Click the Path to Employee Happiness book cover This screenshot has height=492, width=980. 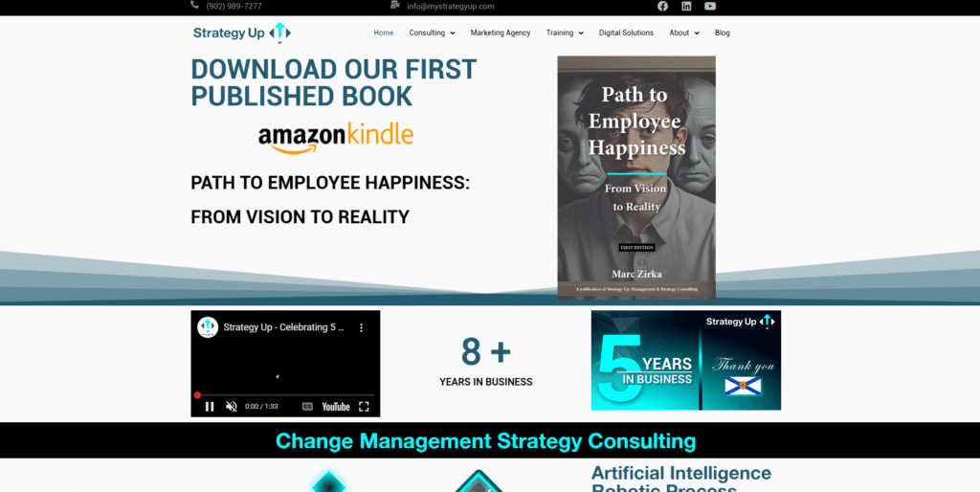click(636, 177)
